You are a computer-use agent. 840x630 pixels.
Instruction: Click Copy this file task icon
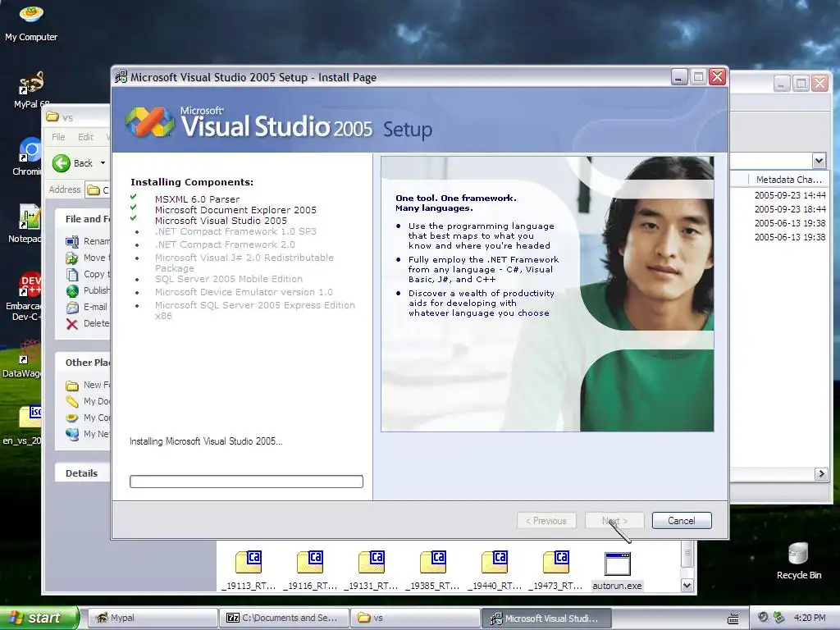tap(72, 275)
